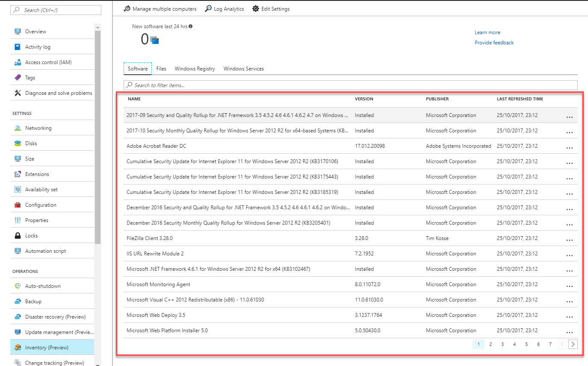
Task: Select the Files tab
Action: [x=161, y=68]
